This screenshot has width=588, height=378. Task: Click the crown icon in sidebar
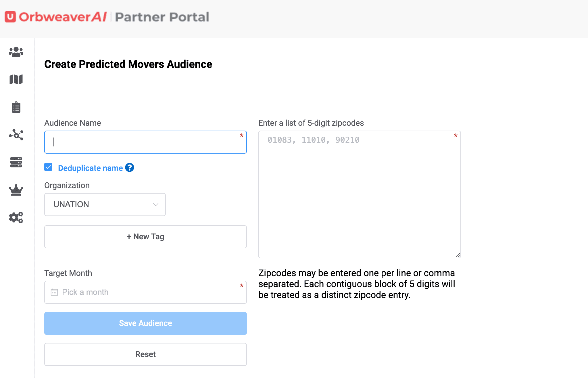[16, 190]
